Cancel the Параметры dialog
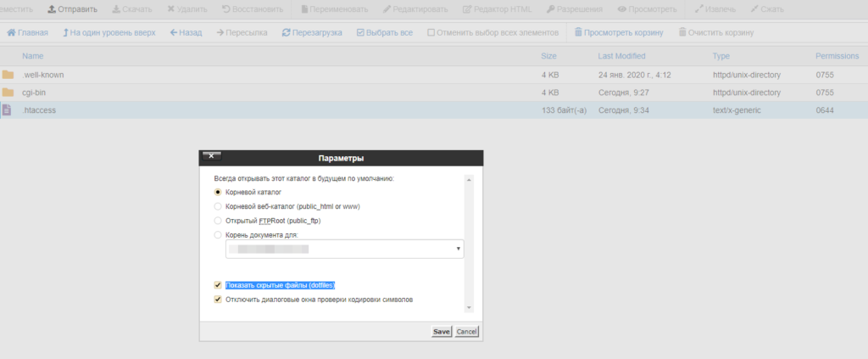Screen dimensions: 868x359 click(x=467, y=331)
